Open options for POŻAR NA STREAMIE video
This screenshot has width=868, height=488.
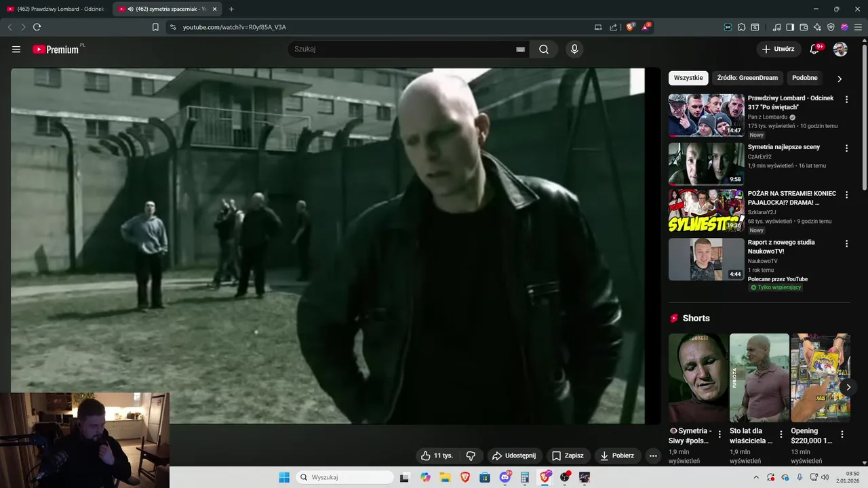point(846,195)
